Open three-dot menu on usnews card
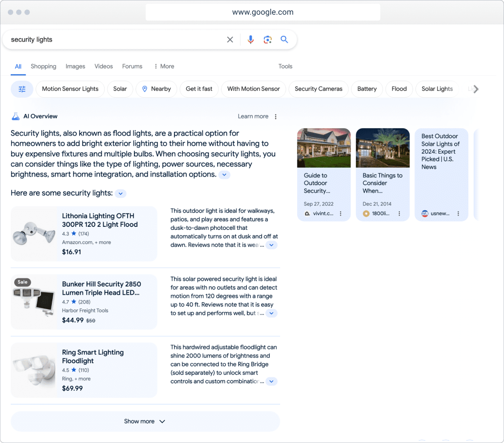This screenshot has height=443, width=504. [x=458, y=214]
